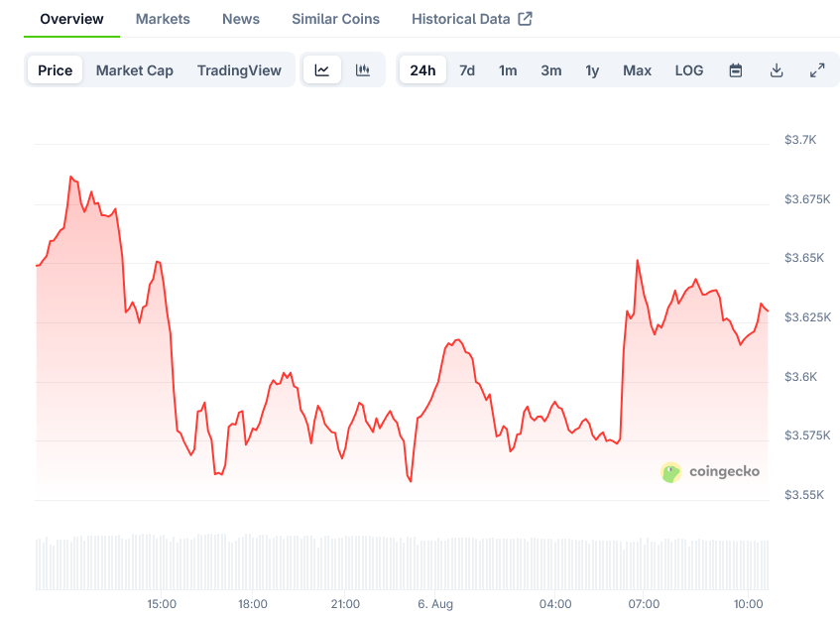Switch chart to Market Cap
Image resolution: width=840 pixels, height=620 pixels.
pos(134,70)
